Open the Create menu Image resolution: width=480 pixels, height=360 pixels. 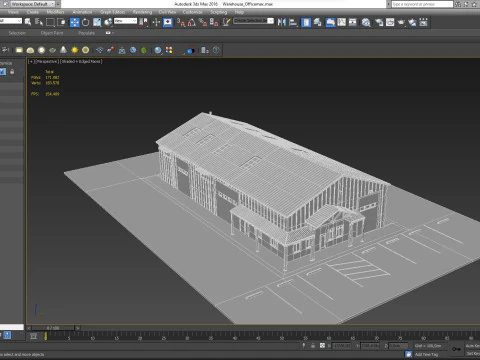point(33,12)
